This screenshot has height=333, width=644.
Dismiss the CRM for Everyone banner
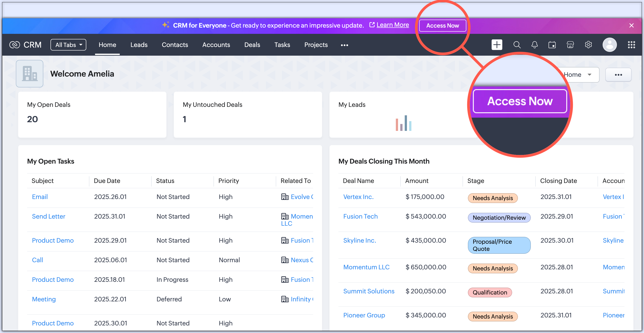pyautogui.click(x=631, y=26)
